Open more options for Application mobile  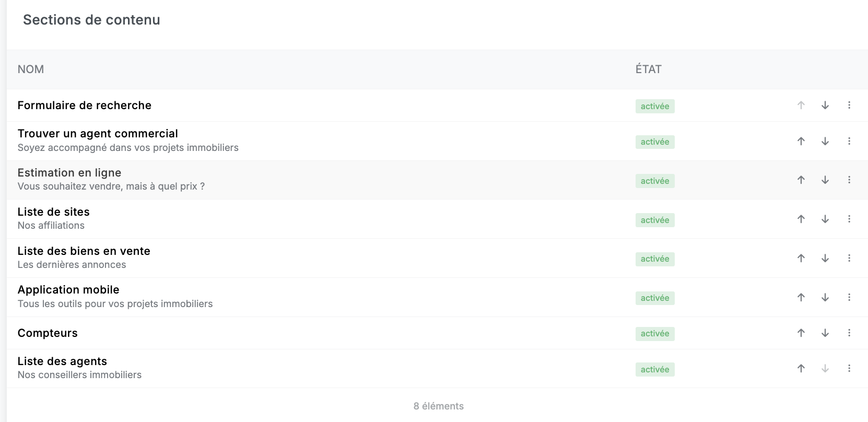(x=849, y=297)
